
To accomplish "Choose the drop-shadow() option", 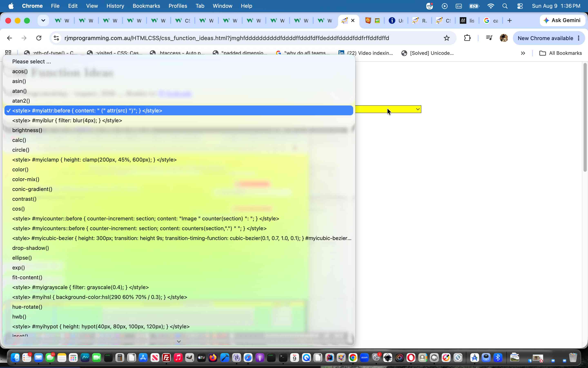I will click(179, 248).
